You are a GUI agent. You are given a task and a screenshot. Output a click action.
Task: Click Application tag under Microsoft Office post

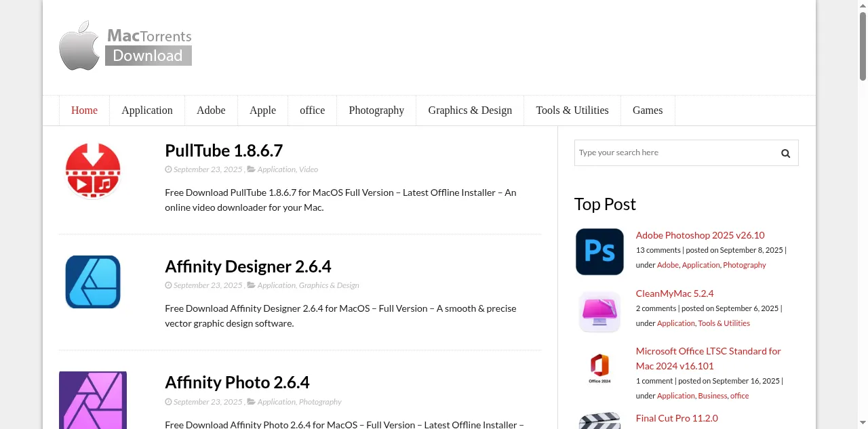pos(676,396)
